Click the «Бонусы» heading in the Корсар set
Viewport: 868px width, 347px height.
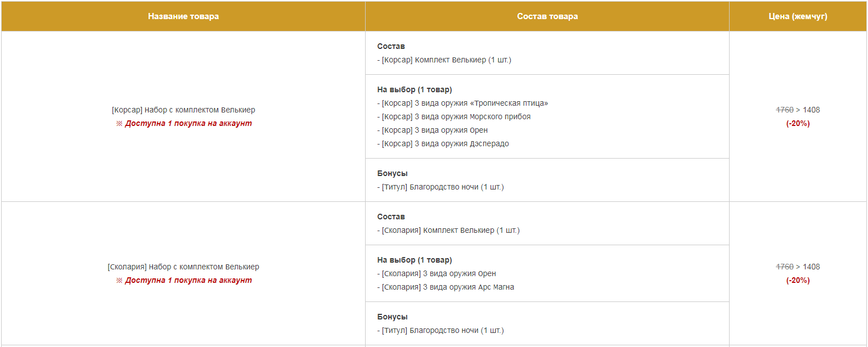(392, 174)
